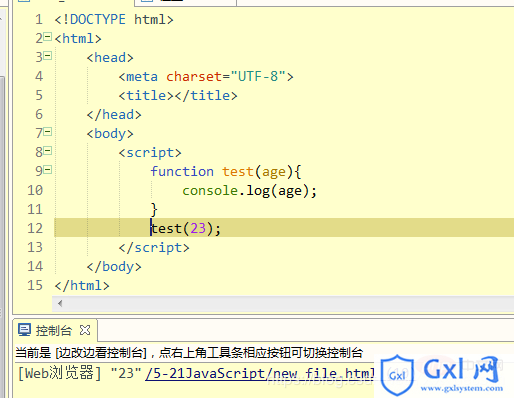Click the [Web浏览器] "23" console output
The width and height of the screenshot is (514, 398).
80,373
